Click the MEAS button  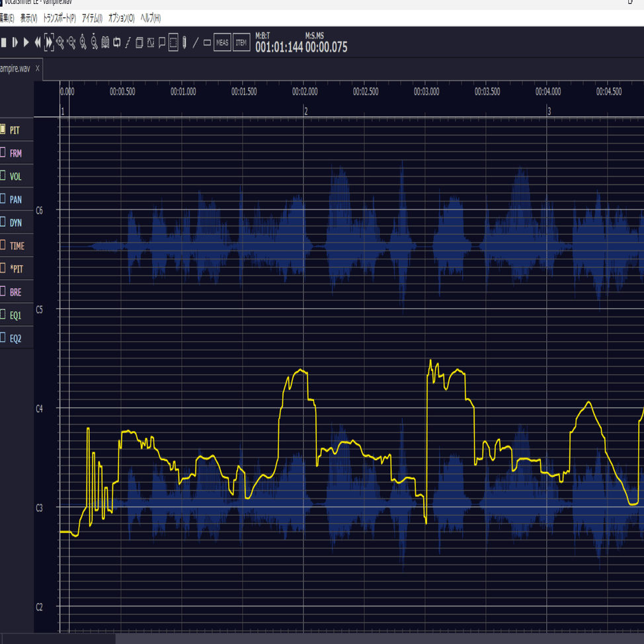click(222, 42)
